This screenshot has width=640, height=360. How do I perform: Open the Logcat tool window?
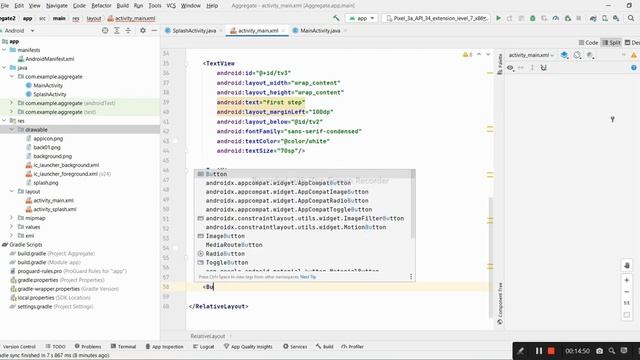tap(203, 347)
